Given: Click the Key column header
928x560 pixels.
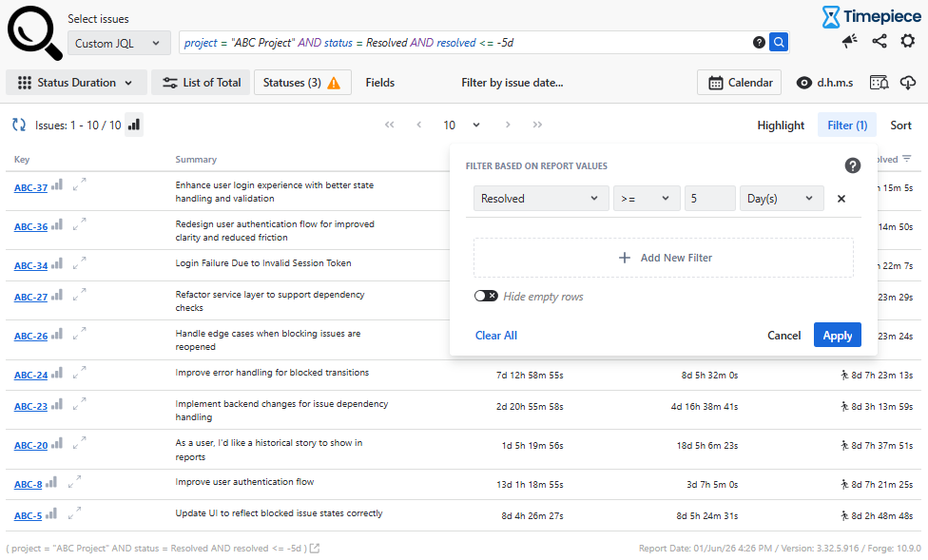Looking at the screenshot, I should [x=22, y=159].
